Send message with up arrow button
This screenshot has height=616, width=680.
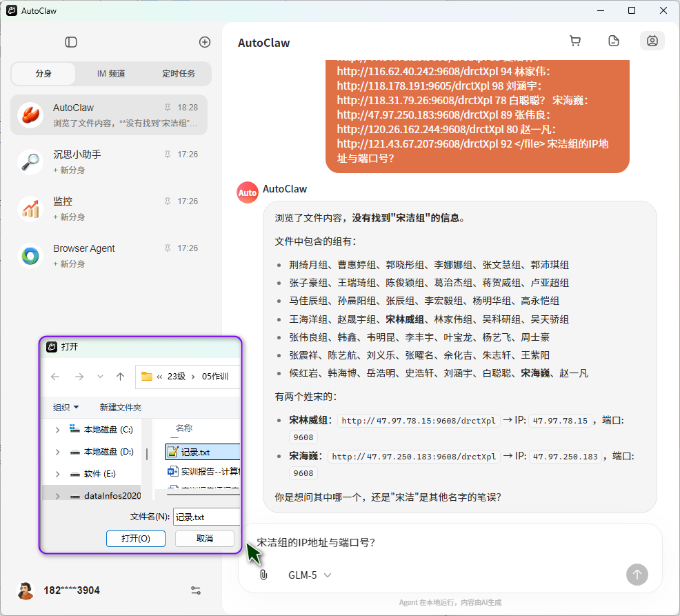637,575
